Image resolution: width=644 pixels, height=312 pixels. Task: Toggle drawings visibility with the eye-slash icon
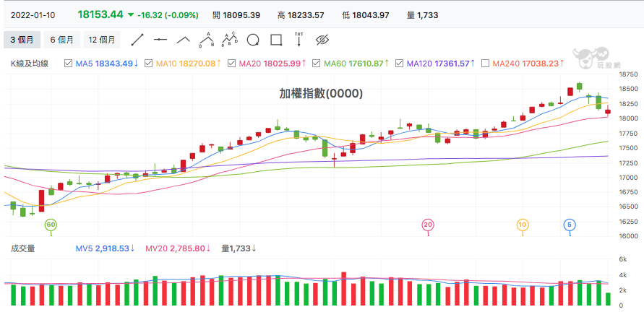coord(323,40)
